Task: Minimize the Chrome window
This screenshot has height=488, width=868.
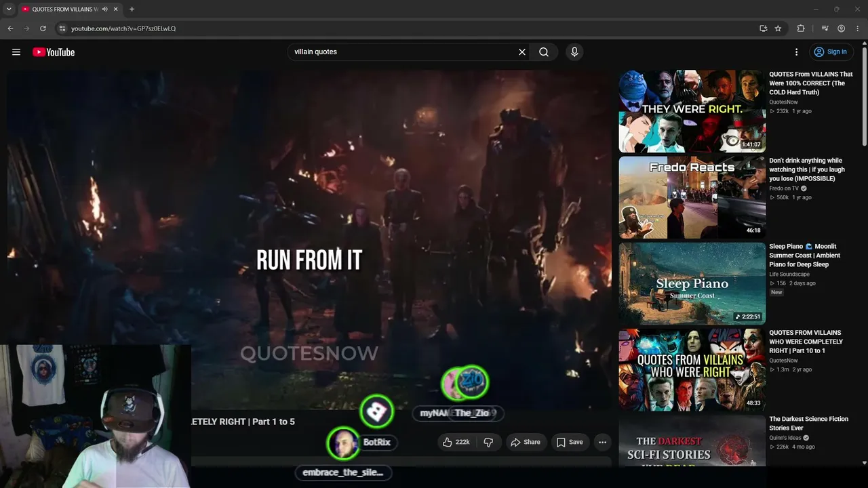Action: click(816, 9)
